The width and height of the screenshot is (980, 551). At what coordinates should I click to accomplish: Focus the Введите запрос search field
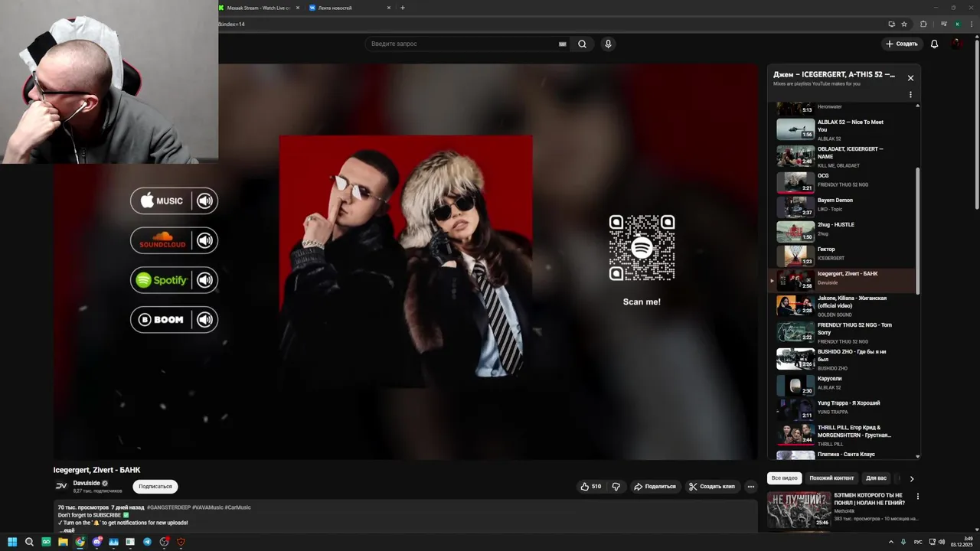pyautogui.click(x=463, y=44)
